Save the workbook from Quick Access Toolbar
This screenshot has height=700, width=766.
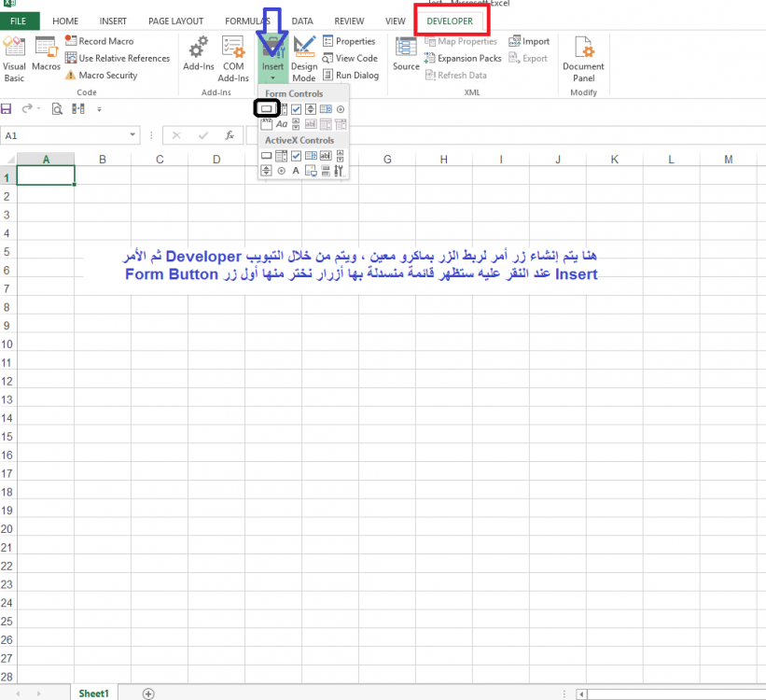(6, 108)
